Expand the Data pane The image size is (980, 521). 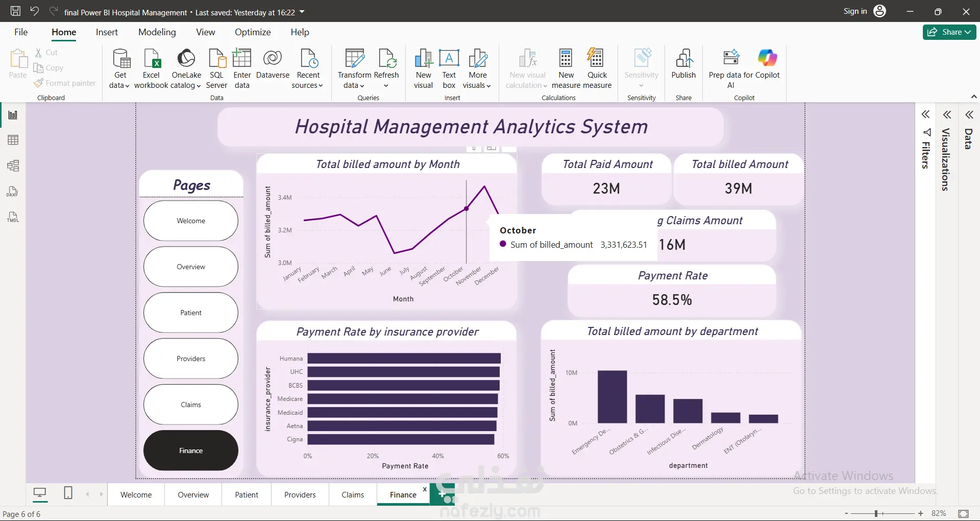coord(969,114)
